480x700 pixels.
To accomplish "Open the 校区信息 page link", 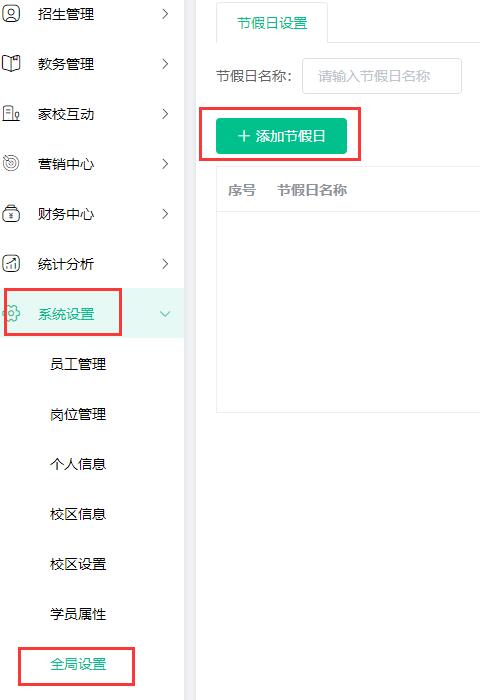I will click(78, 514).
